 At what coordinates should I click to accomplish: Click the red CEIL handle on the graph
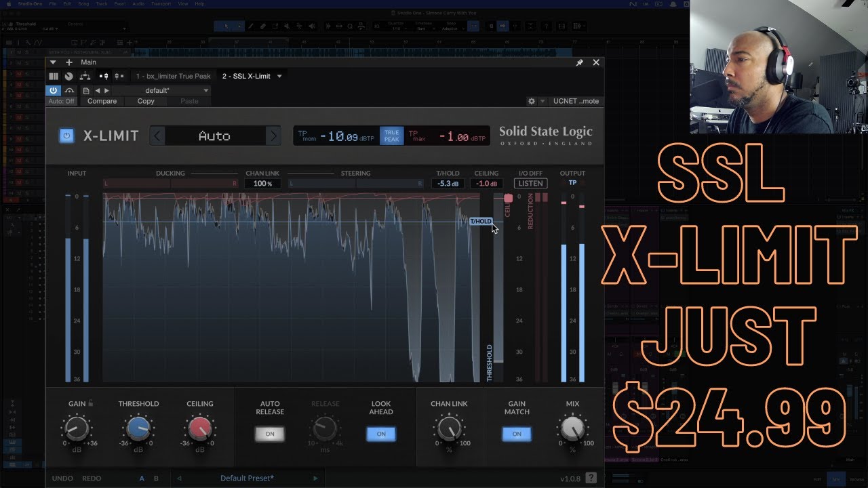point(508,198)
